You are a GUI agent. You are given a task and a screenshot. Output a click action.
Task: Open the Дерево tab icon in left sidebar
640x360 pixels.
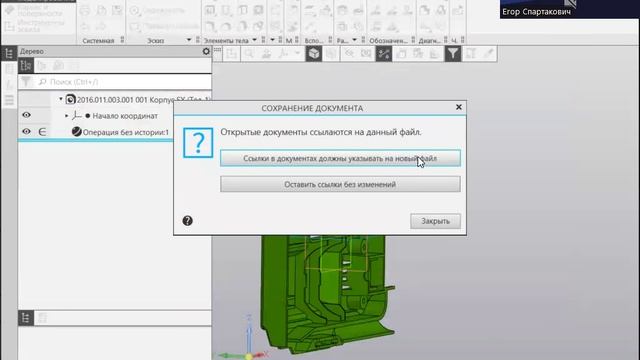(x=9, y=53)
